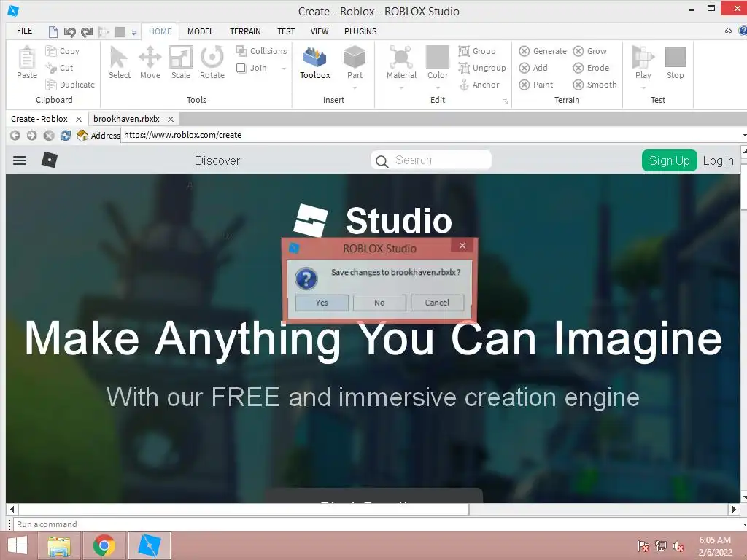
Task: Click Smooth terrain tool
Action: [595, 85]
